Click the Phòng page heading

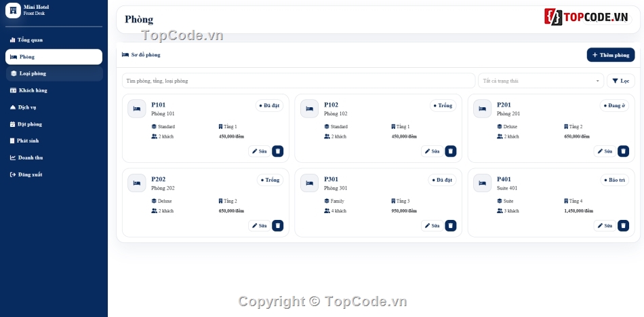pyautogui.click(x=139, y=19)
